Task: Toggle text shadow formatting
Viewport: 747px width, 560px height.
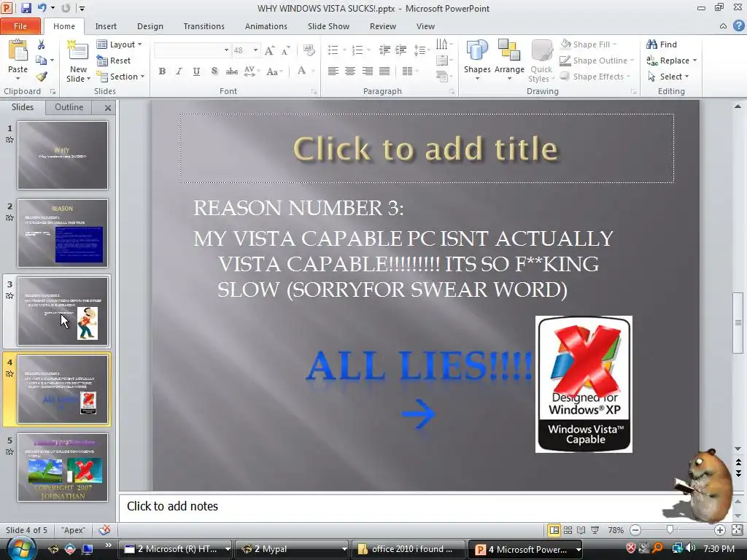Action: tap(214, 71)
